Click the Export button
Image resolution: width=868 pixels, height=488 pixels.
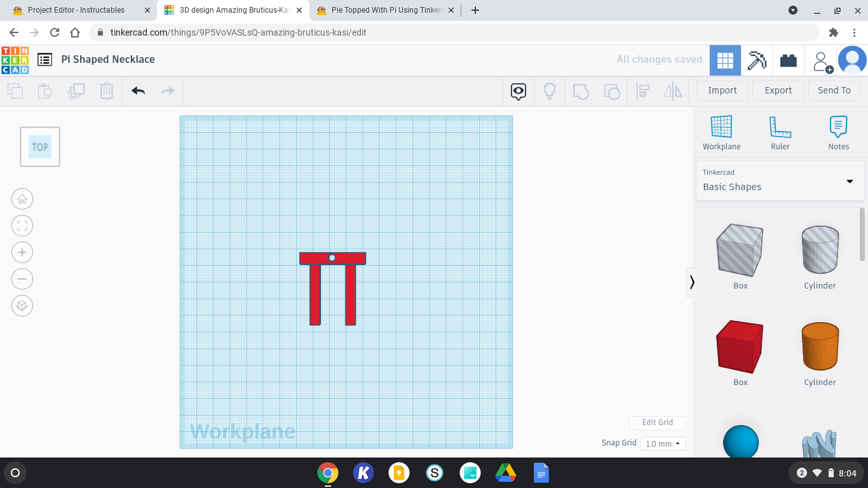coord(778,90)
